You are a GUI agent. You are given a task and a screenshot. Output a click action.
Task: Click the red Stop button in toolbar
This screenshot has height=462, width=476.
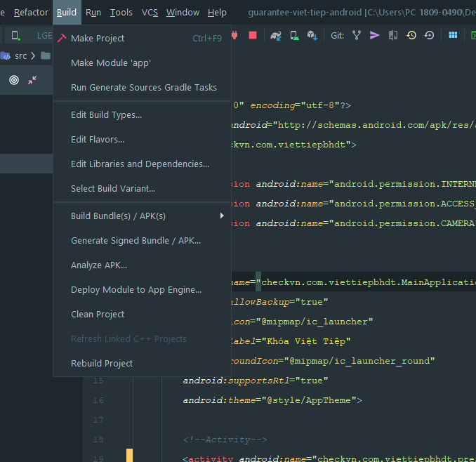[x=253, y=35]
